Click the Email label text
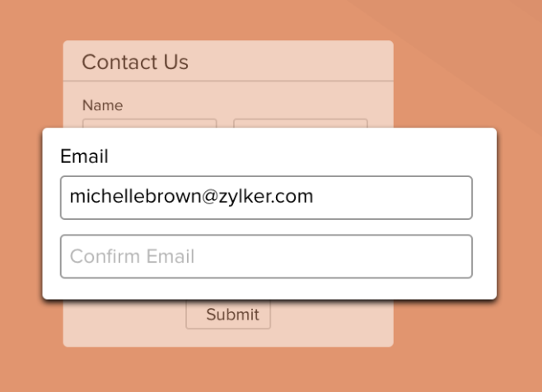Screen dimensions: 542x392 84,156
